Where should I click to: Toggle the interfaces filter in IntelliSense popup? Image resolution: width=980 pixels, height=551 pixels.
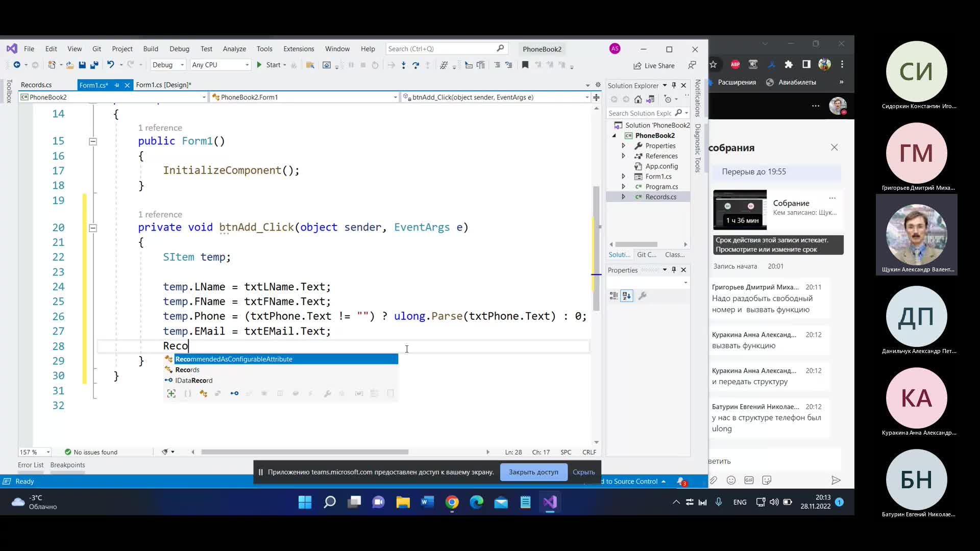click(234, 393)
